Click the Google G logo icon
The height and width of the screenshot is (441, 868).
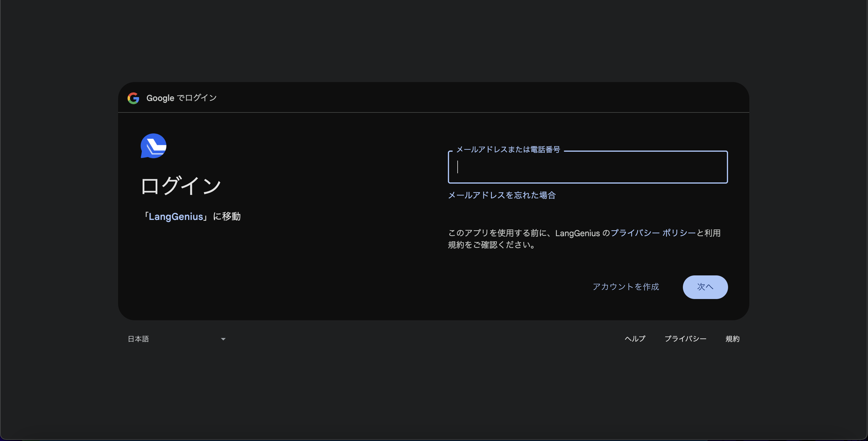tap(133, 98)
